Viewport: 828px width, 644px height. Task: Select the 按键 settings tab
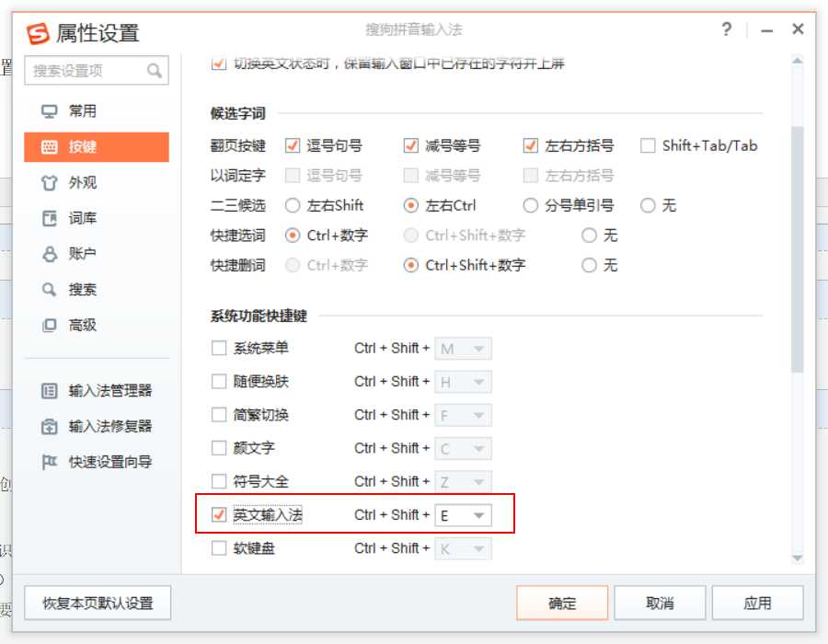(x=97, y=147)
